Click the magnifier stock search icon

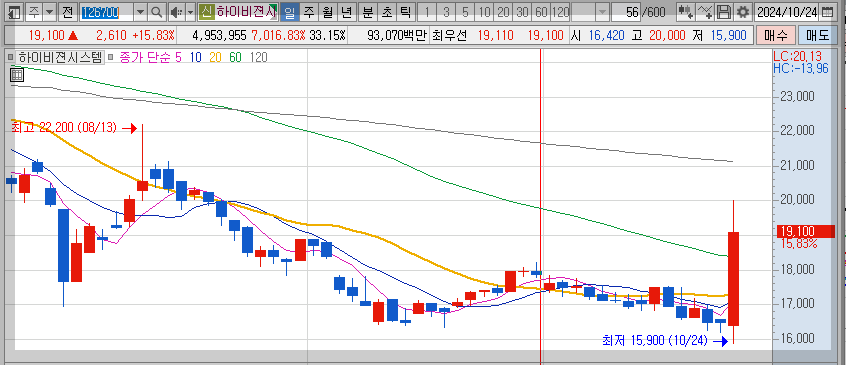(x=156, y=11)
